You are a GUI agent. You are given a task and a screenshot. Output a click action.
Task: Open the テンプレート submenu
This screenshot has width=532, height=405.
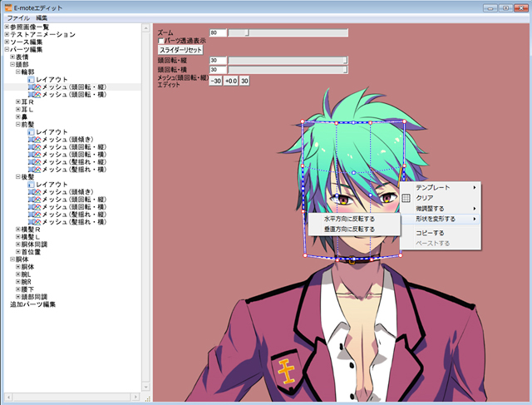[441, 187]
